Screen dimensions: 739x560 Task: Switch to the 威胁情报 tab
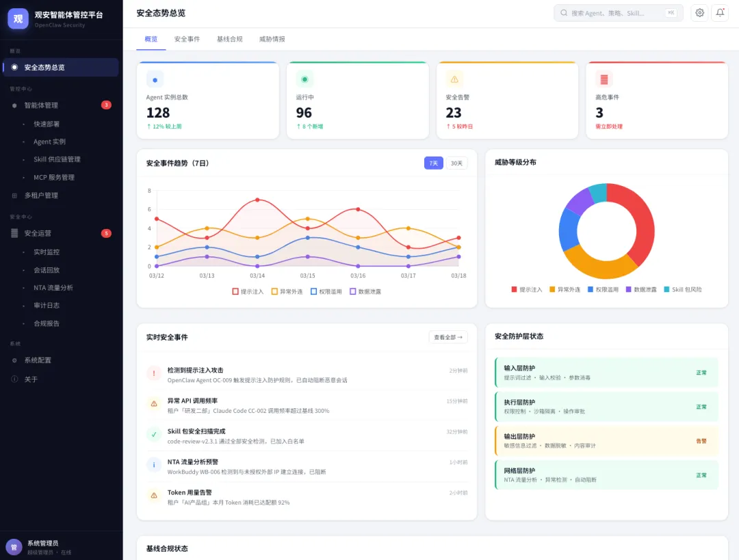coord(272,39)
